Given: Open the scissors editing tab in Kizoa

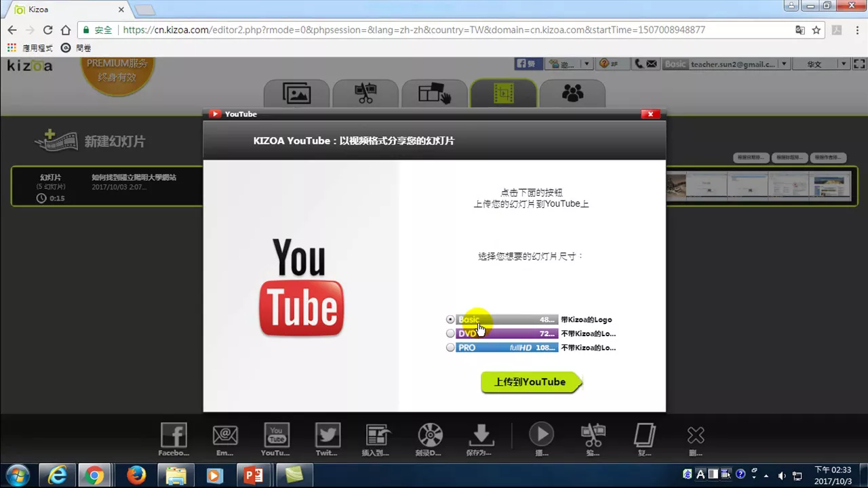Looking at the screenshot, I should (x=366, y=94).
